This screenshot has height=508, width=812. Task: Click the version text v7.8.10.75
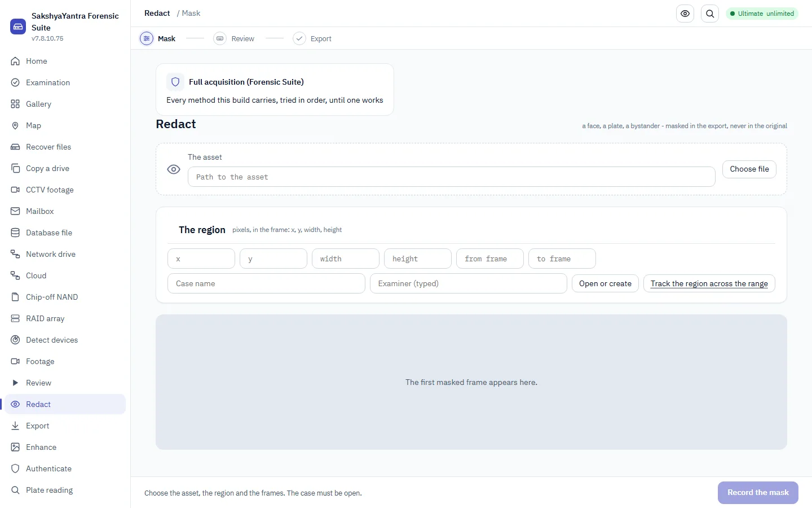coord(47,38)
